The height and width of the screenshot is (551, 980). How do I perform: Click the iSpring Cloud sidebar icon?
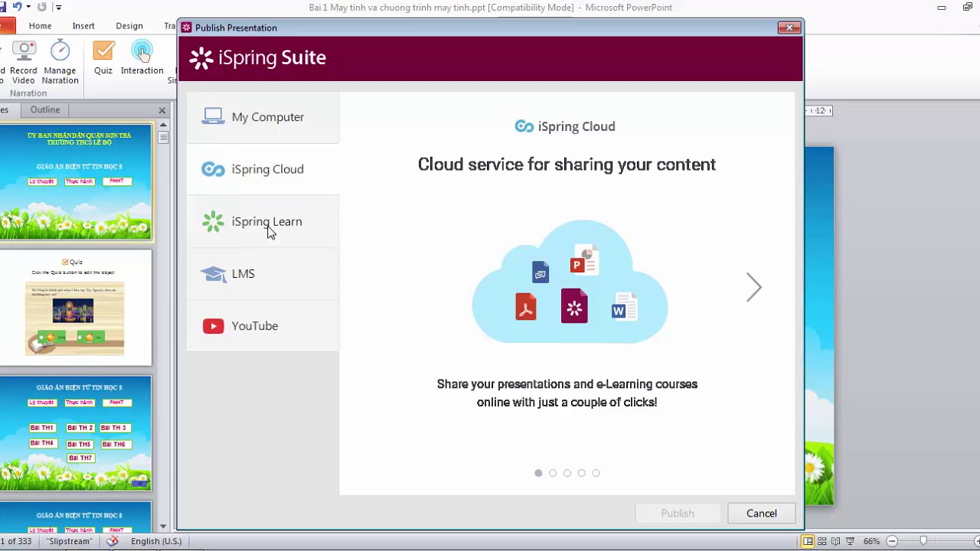click(213, 169)
